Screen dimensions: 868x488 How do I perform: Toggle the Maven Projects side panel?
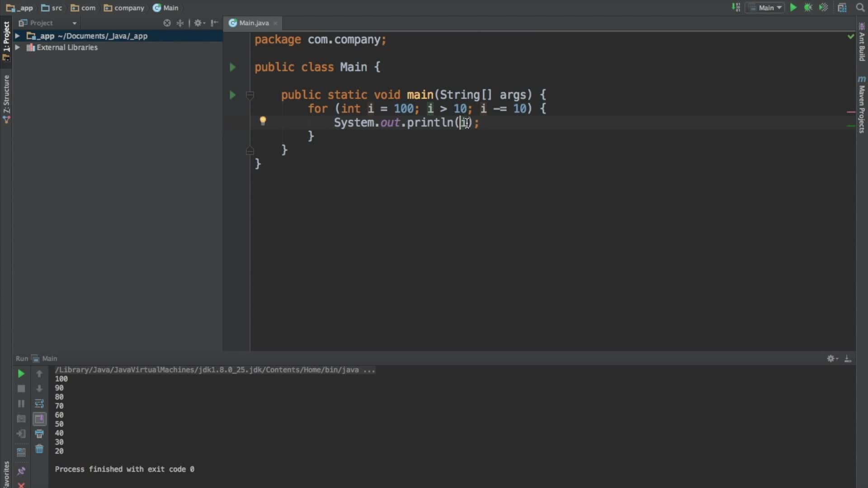point(862,105)
